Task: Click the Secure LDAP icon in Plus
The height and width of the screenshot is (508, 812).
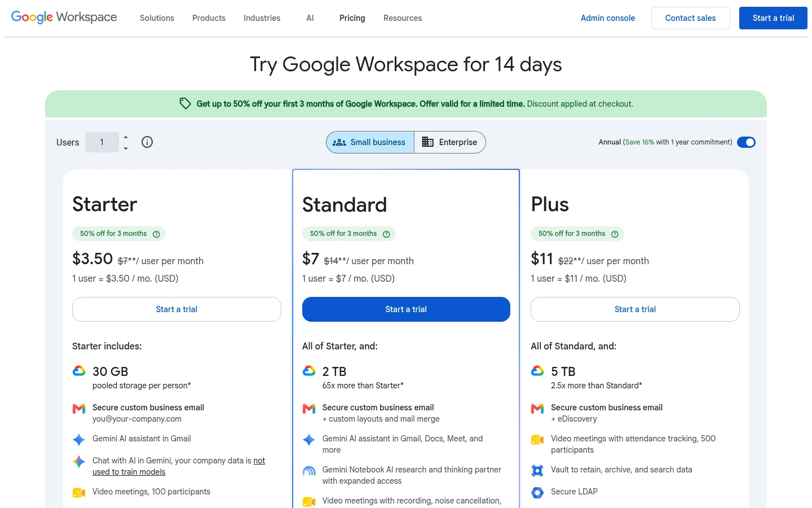Action: pyautogui.click(x=537, y=492)
